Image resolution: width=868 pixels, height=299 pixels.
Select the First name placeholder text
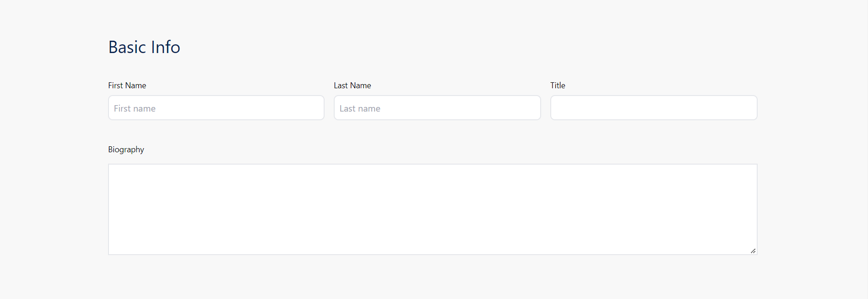[x=134, y=108]
